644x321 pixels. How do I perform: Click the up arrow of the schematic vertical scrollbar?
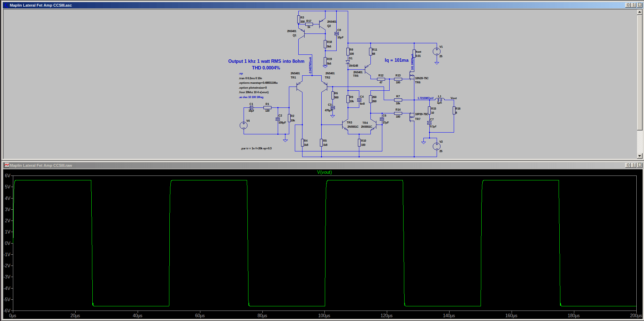coord(639,12)
